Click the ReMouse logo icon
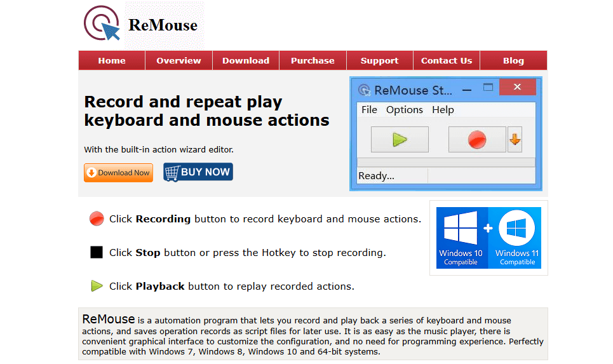Screen dimensions: 613x364 pos(102,24)
